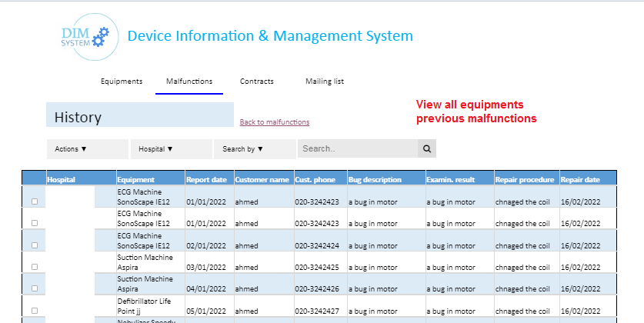Image resolution: width=644 pixels, height=323 pixels.
Task: Tick the checkbox for the first ECG Machine row
Action: click(x=34, y=201)
